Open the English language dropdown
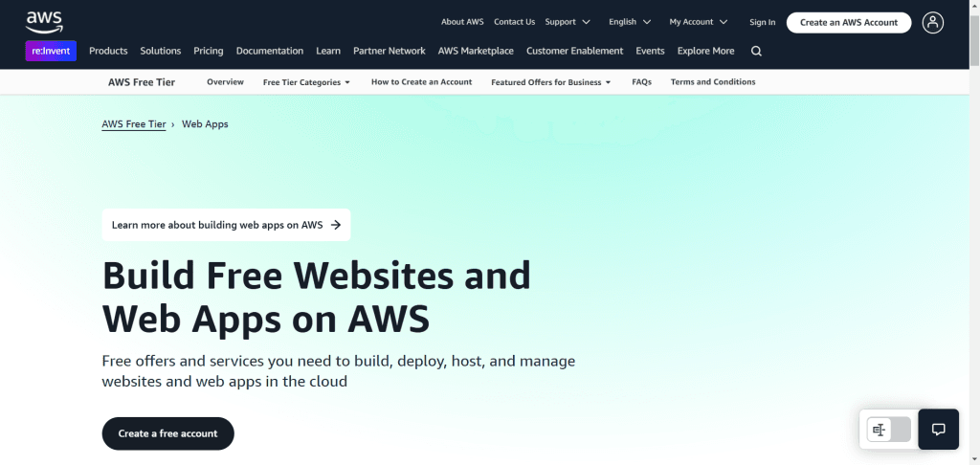Image resolution: width=980 pixels, height=465 pixels. click(630, 22)
